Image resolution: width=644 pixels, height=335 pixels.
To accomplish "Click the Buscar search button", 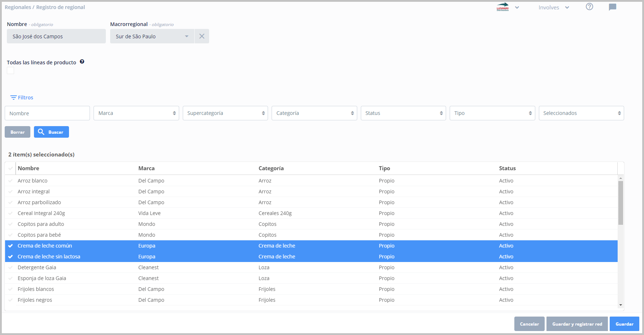I will click(x=51, y=132).
